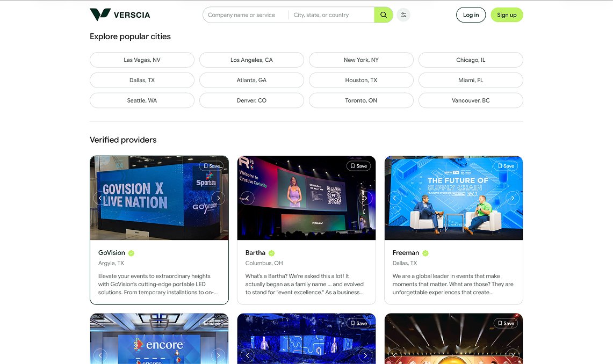Choose Houston, TX city pill

click(x=361, y=80)
